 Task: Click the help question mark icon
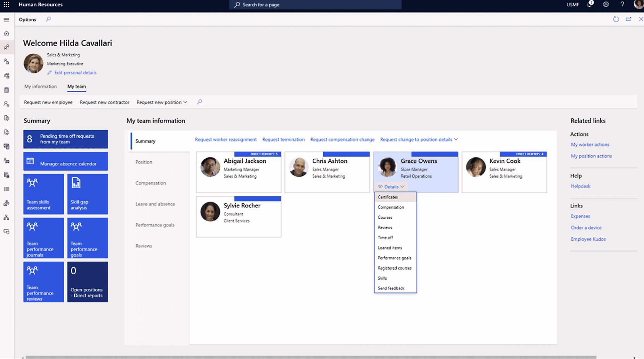tap(622, 5)
